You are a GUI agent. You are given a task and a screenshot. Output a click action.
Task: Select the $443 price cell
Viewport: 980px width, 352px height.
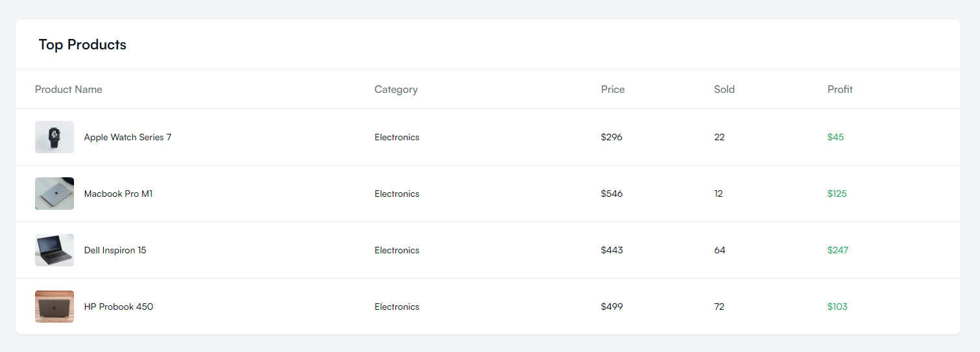[611, 250]
